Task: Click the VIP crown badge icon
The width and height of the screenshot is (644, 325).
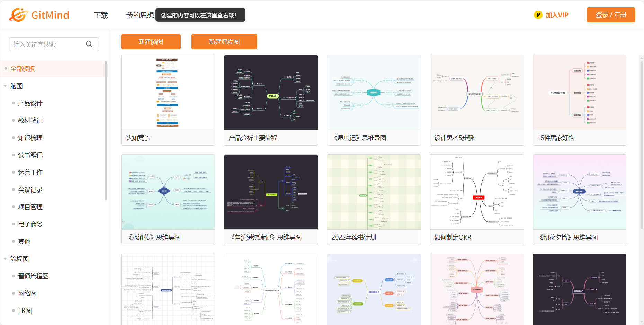Action: [x=538, y=15]
